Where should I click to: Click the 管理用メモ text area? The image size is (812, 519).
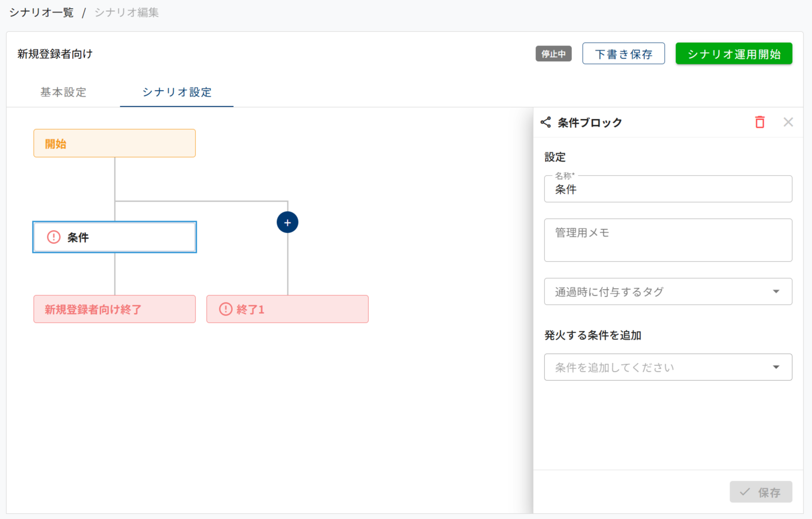(667, 240)
